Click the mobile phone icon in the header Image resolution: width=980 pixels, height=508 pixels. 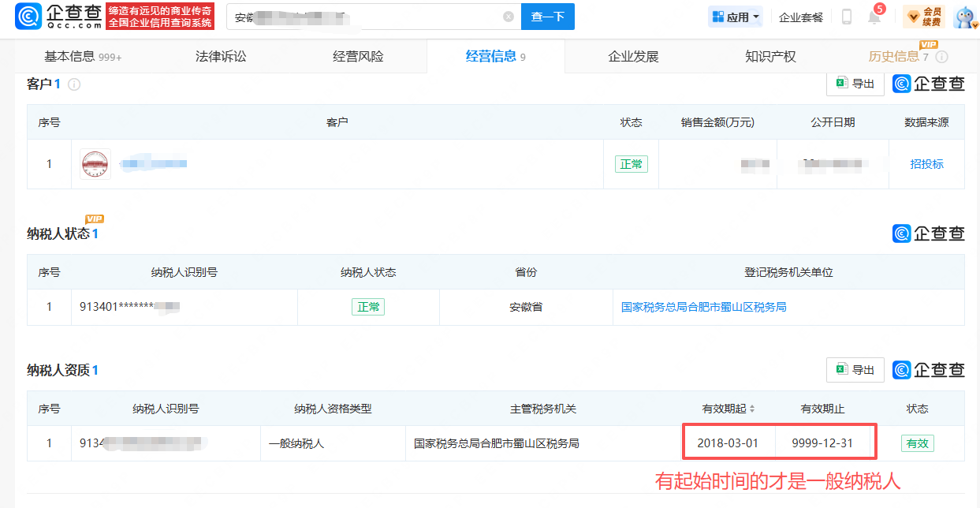[847, 17]
